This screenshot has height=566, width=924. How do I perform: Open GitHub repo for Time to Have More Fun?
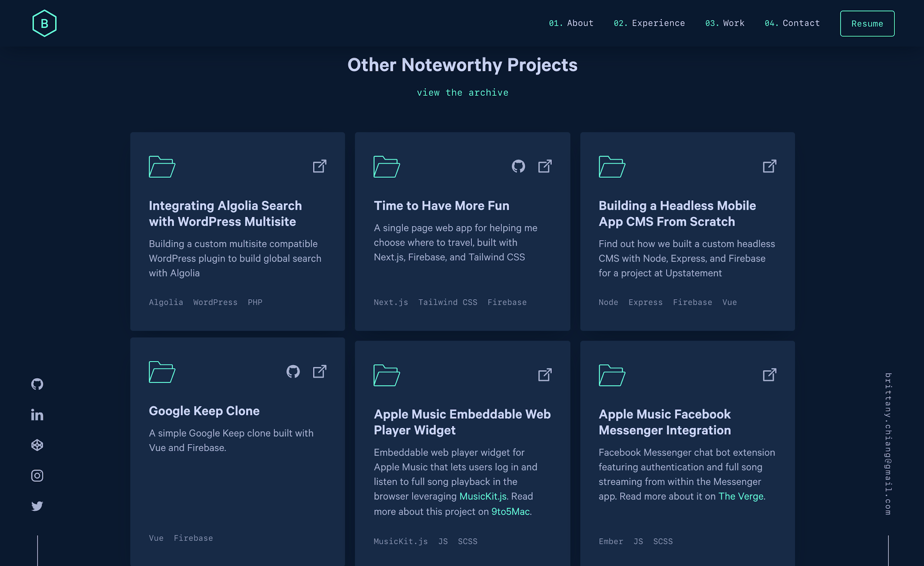click(518, 166)
